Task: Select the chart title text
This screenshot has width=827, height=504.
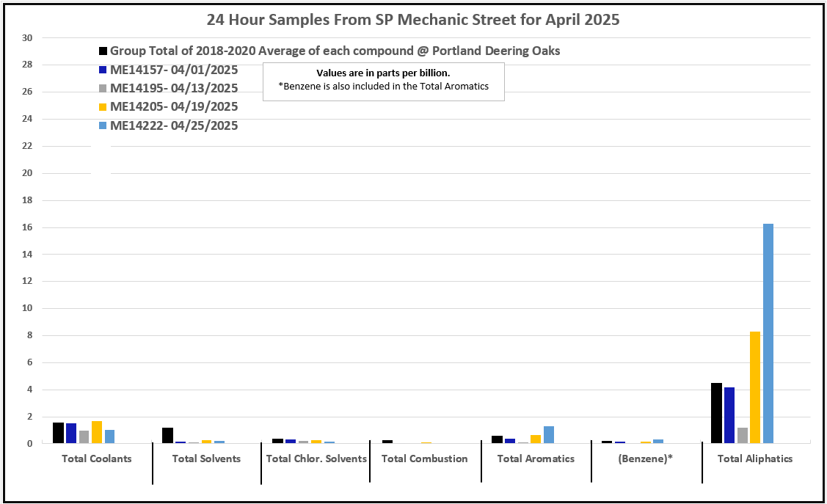Action: point(412,20)
